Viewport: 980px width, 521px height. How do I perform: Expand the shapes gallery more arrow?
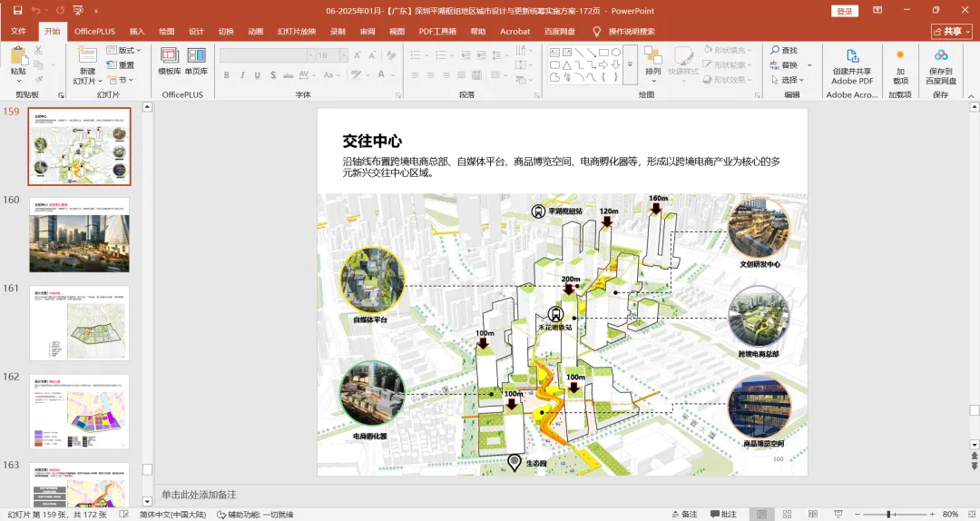pos(630,64)
